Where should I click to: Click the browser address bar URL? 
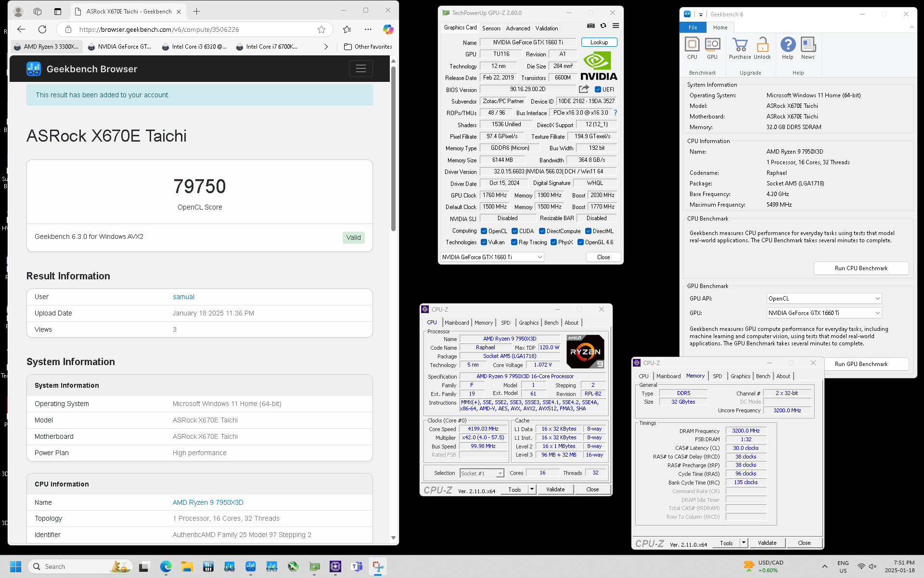coord(159,29)
